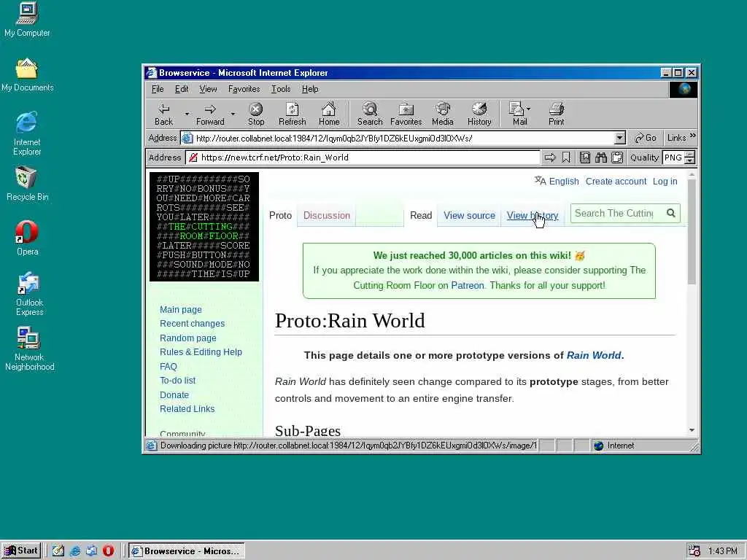The width and height of the screenshot is (747, 560).
Task: Click the page scrollbar down arrow
Action: 692,430
